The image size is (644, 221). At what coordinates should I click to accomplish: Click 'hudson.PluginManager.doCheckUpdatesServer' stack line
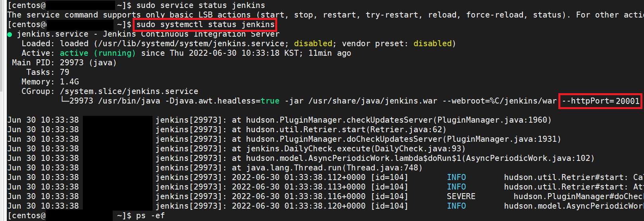(403, 139)
